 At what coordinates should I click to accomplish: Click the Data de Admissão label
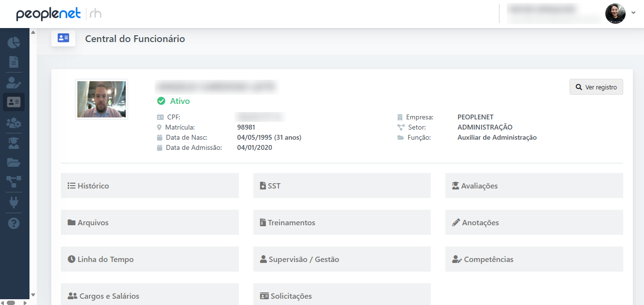(x=194, y=147)
